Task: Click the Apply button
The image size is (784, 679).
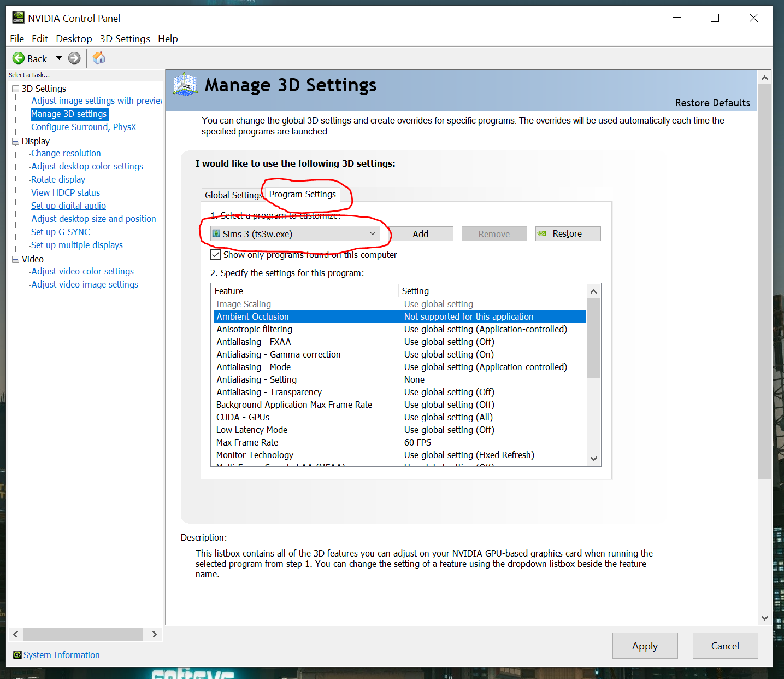Action: (x=645, y=646)
